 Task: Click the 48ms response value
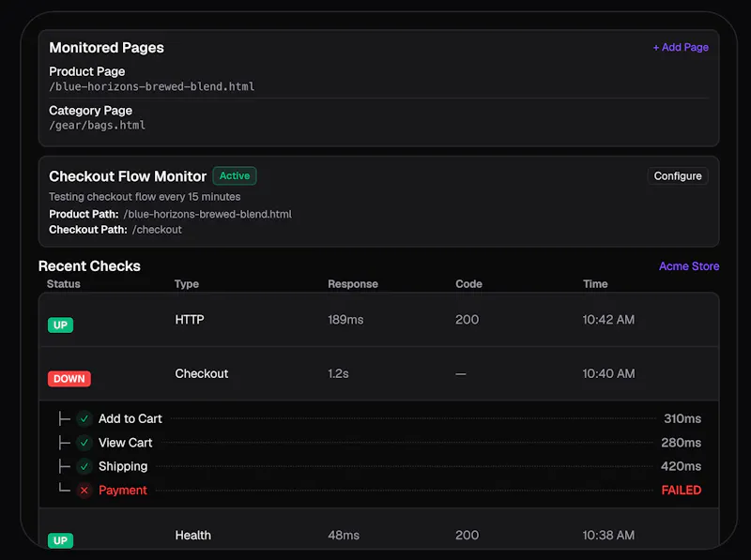point(344,535)
